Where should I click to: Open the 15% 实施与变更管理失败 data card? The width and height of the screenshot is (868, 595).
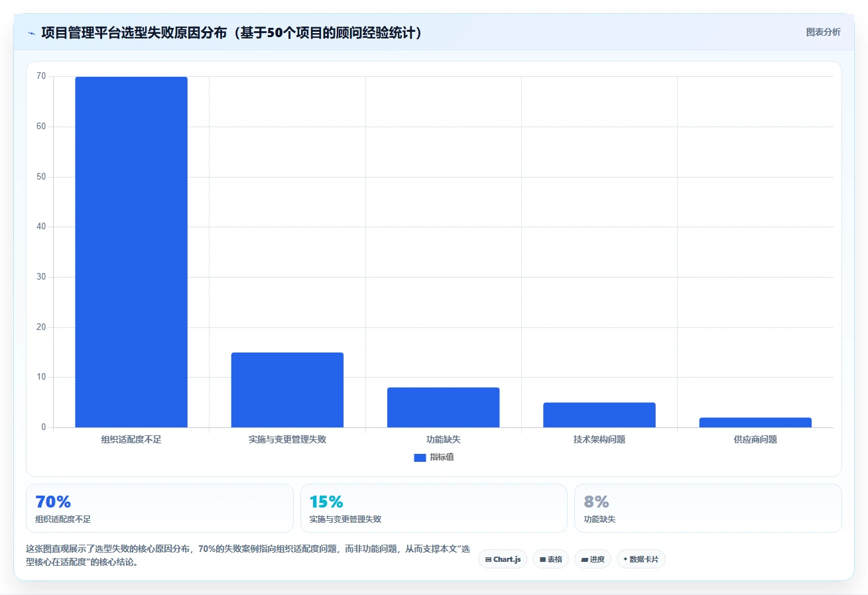434,508
